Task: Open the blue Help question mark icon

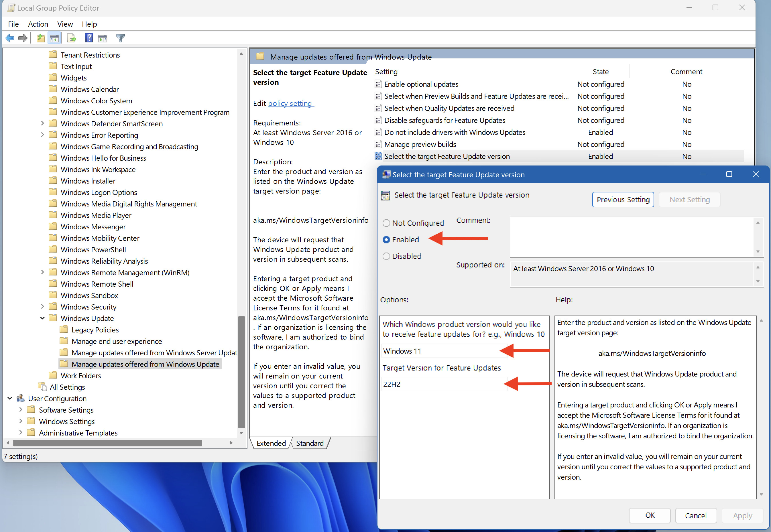Action: point(89,38)
